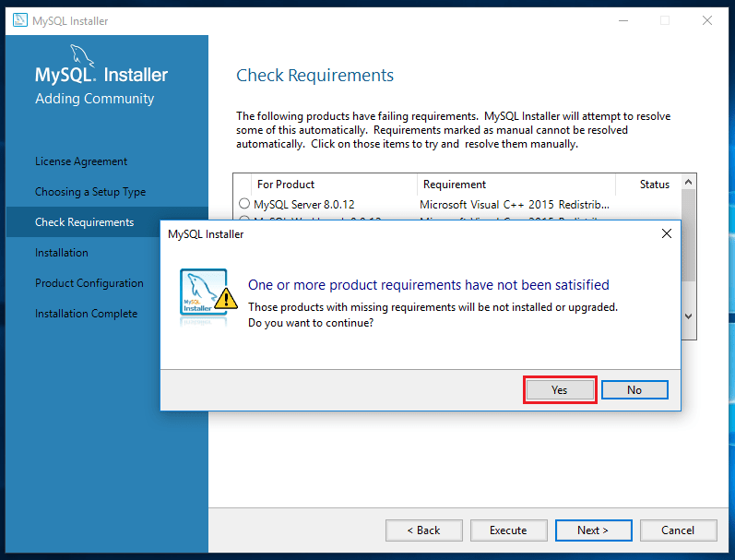The width and height of the screenshot is (735, 560).
Task: Choose No in the warning dialog
Action: tap(634, 390)
